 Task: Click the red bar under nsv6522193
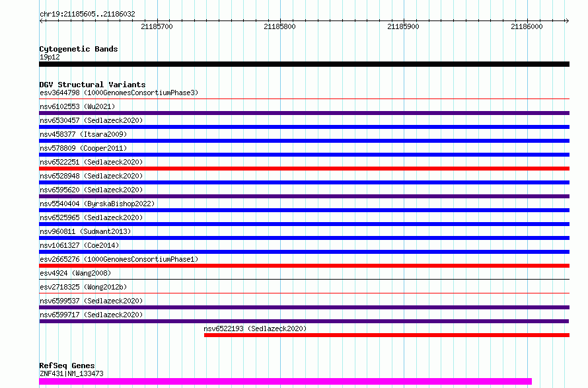coord(386,335)
